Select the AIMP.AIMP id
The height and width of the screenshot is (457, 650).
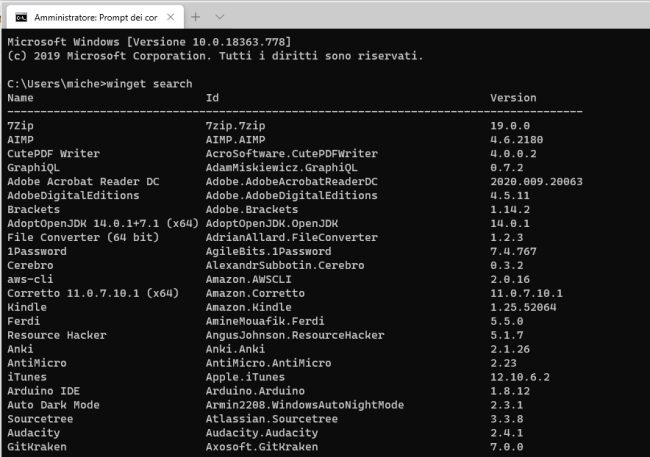[x=235, y=140]
